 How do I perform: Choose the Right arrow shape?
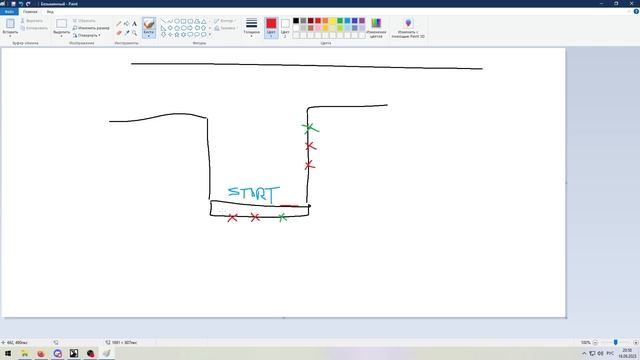pos(190,28)
